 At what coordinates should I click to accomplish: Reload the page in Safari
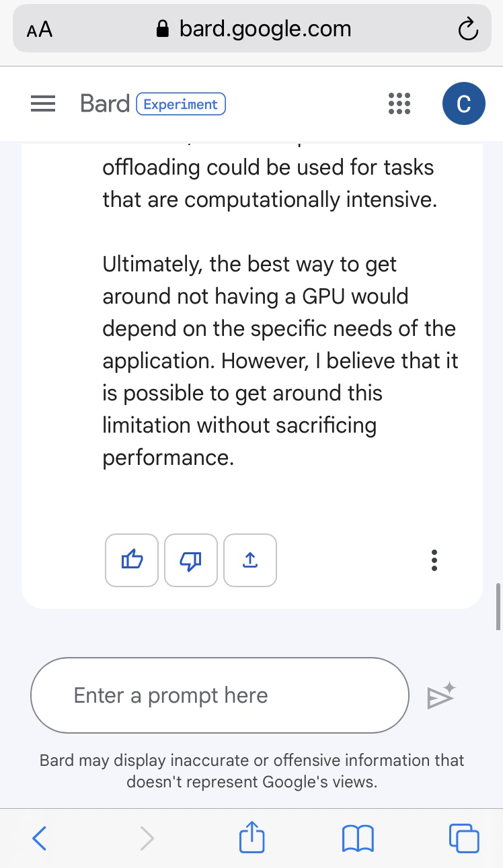pos(467,30)
